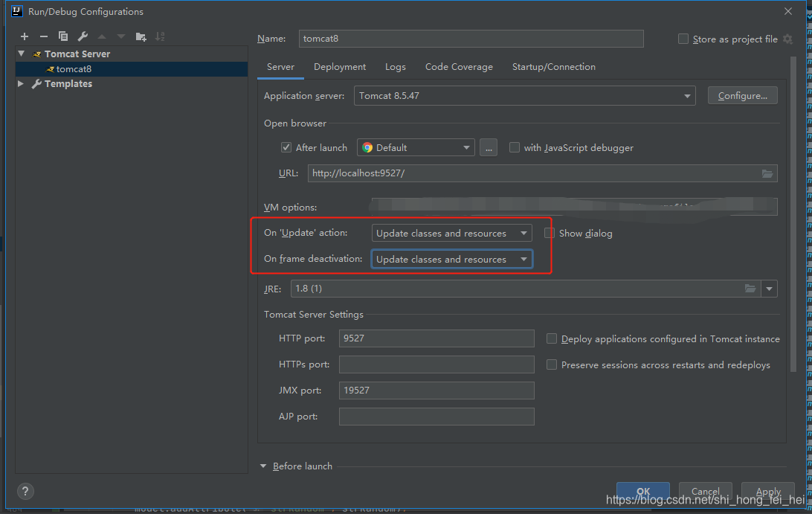Screen dimensions: 812x514
Task: Remove the selected configuration with minus icon
Action: click(43, 36)
